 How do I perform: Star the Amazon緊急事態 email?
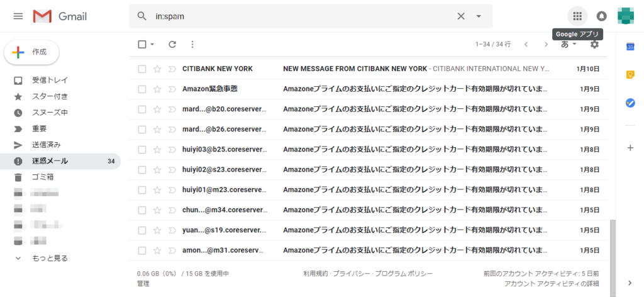click(157, 89)
